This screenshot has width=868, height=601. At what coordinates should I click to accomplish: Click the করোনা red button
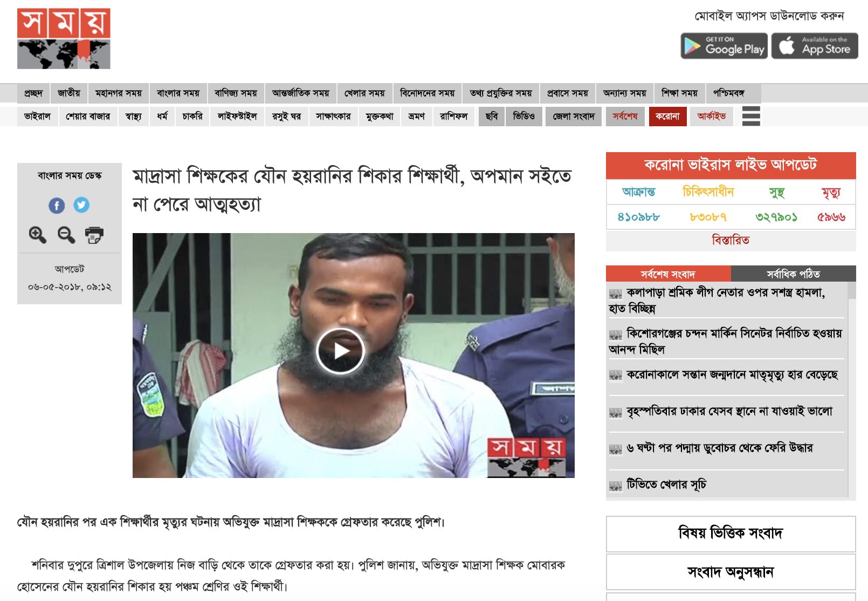point(668,116)
